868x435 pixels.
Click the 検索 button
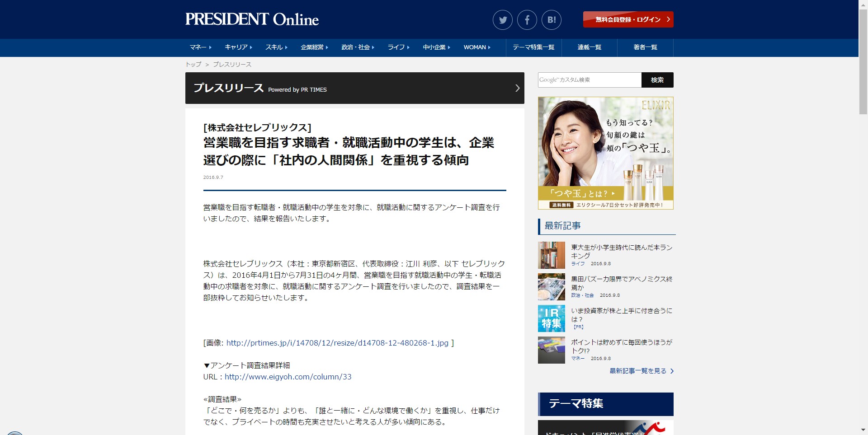pos(657,80)
